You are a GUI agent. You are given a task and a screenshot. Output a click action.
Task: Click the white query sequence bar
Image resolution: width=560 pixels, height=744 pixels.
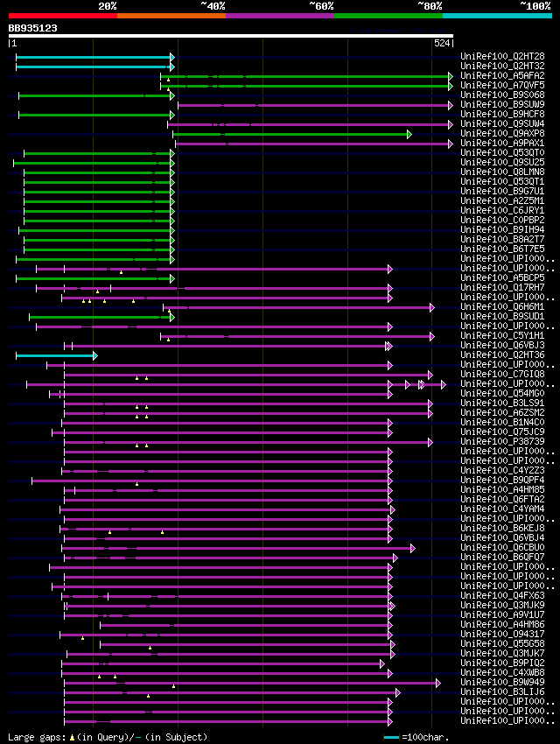click(x=231, y=36)
